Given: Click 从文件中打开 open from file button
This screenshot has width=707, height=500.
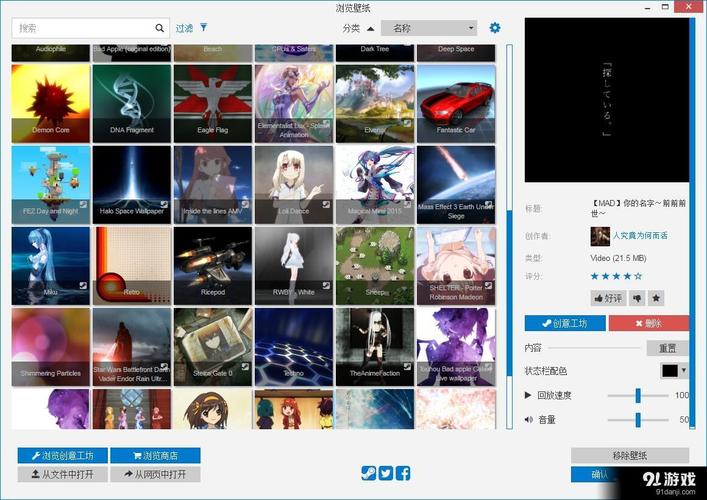Looking at the screenshot, I should (63, 474).
